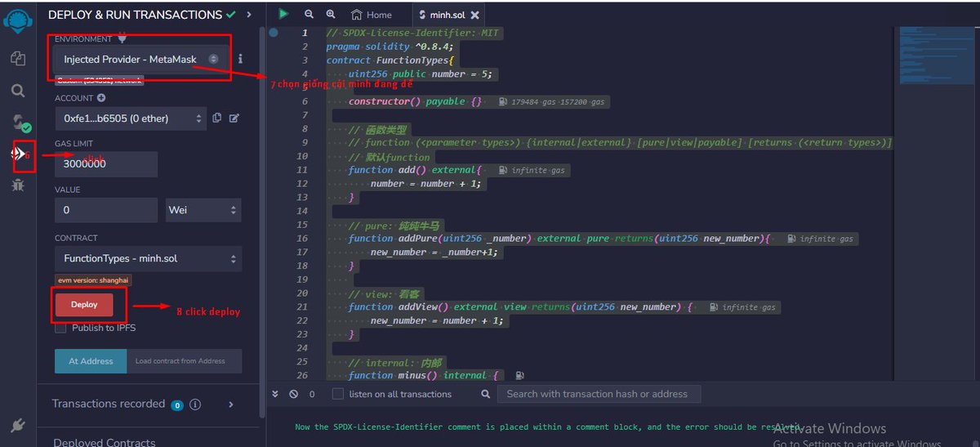Image resolution: width=980 pixels, height=447 pixels.
Task: Click terminal search magnifier icon
Action: 485,394
